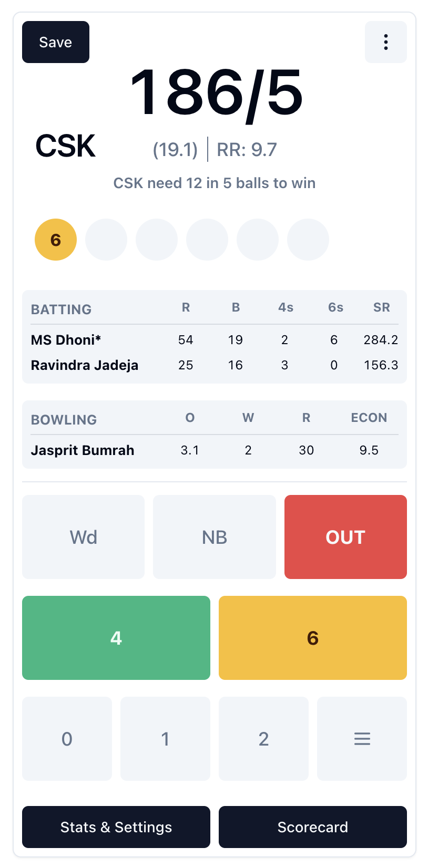Select Ravindra Jadeja batting row
Image resolution: width=428 pixels, height=868 pixels.
click(x=215, y=365)
